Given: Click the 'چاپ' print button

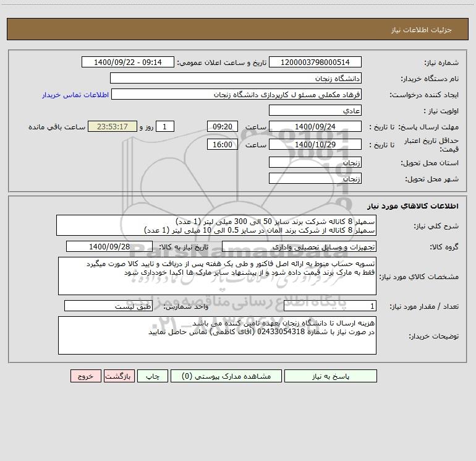Looking at the screenshot, I should tap(153, 376).
